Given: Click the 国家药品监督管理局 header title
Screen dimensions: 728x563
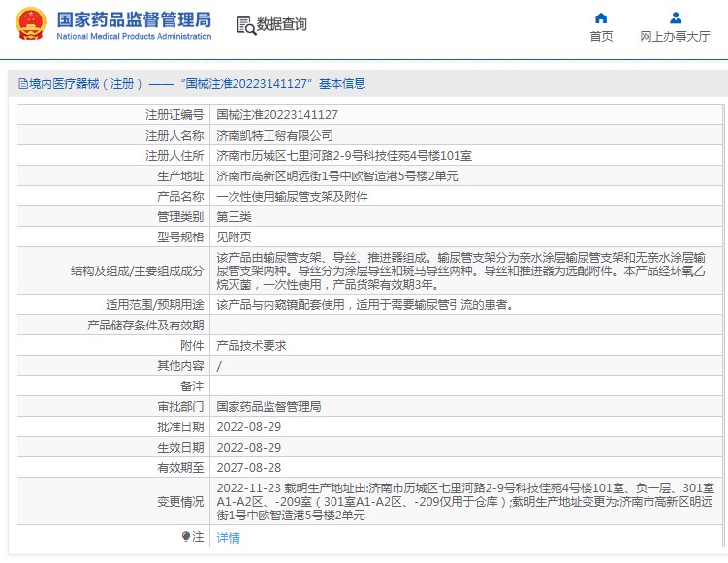Looking at the screenshot, I should 134,19.
